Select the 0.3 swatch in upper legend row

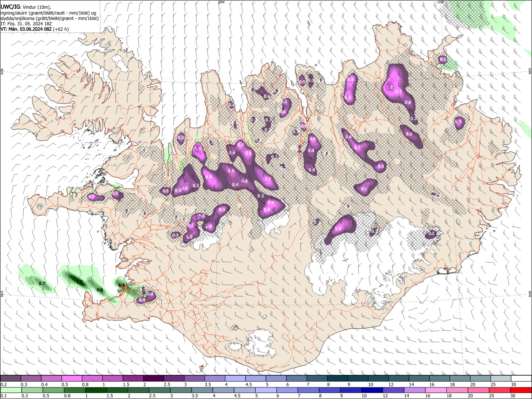[x=31, y=379]
